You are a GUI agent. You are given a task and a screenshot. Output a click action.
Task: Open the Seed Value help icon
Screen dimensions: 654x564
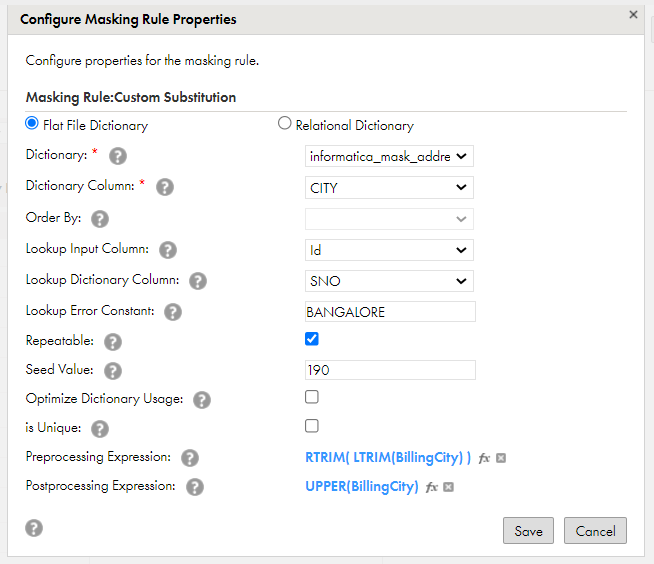(x=113, y=370)
